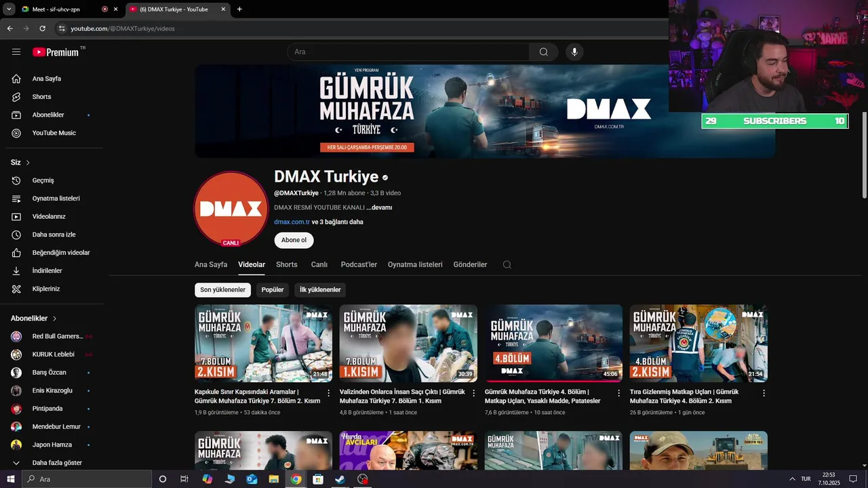This screenshot has width=868, height=488.
Task: Click the search magnifier button
Action: click(544, 52)
